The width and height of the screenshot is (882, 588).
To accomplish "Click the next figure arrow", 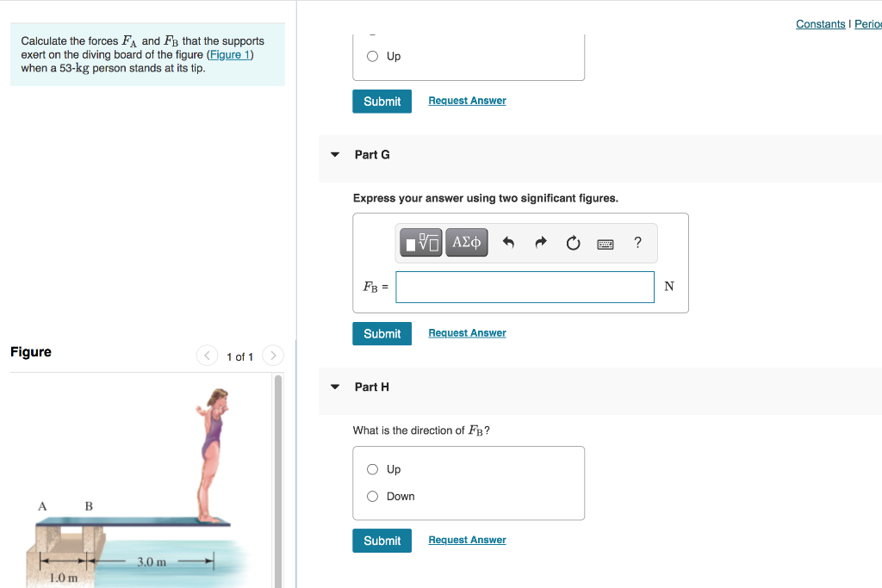I will tap(272, 355).
